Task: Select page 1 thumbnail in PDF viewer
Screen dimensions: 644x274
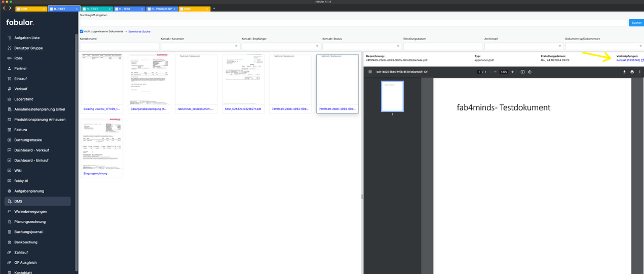Action: coord(392,96)
